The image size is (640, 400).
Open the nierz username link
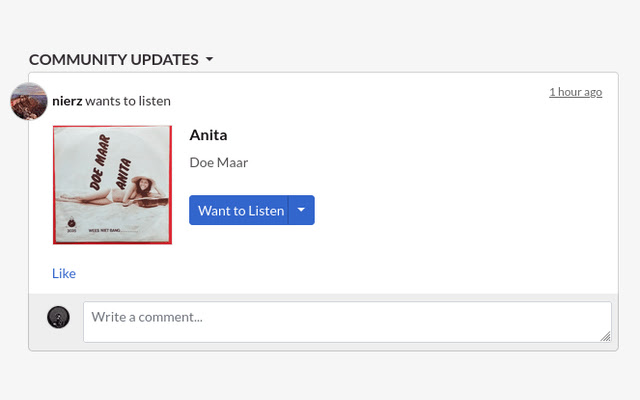(67, 100)
